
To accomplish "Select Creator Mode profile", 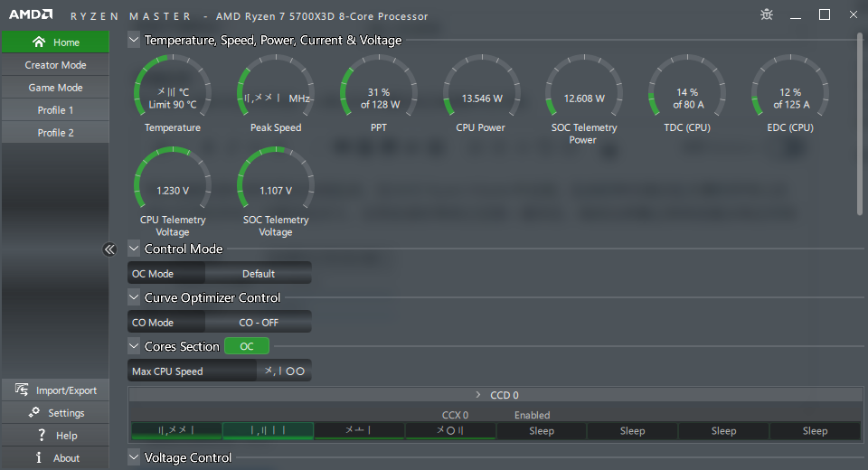I will point(55,65).
